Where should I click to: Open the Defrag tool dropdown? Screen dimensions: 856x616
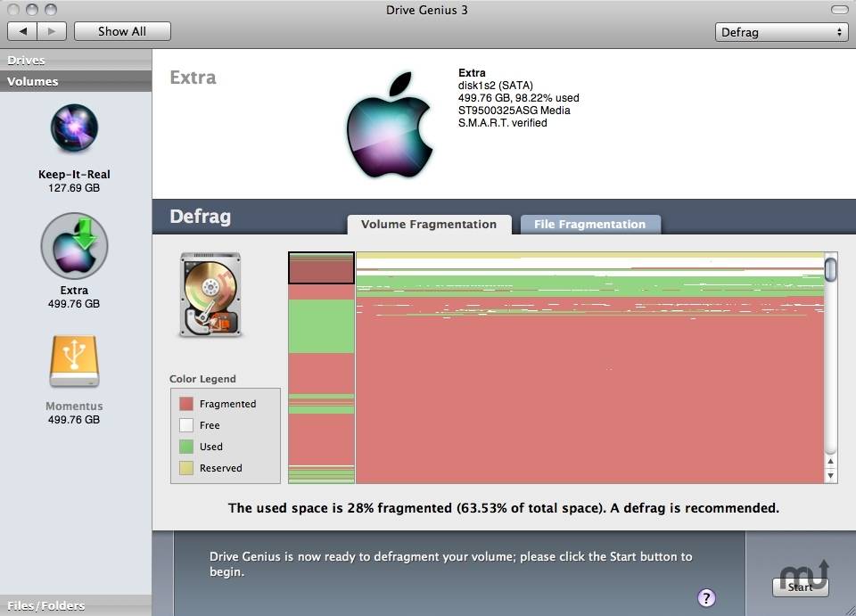pyautogui.click(x=781, y=32)
